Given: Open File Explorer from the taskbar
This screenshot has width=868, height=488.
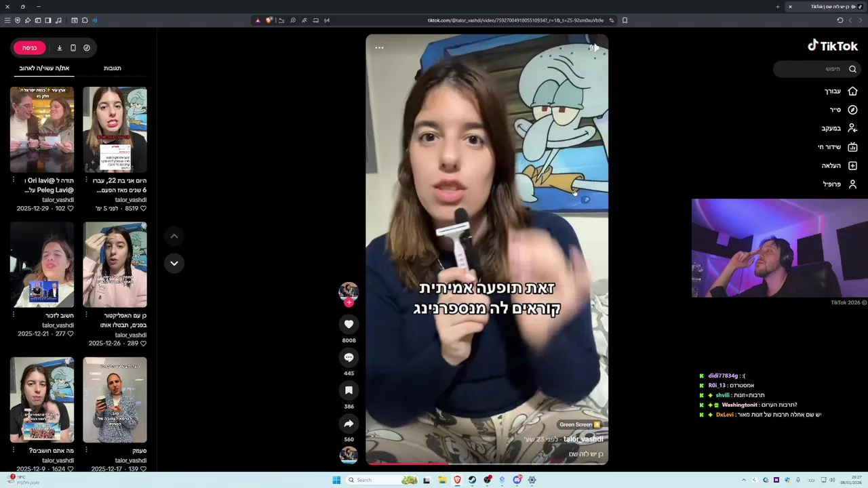Looking at the screenshot, I should pyautogui.click(x=442, y=480).
